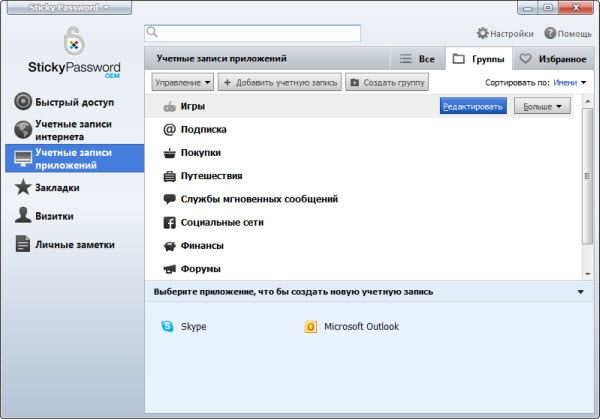Switch to the Избранное tab

551,59
